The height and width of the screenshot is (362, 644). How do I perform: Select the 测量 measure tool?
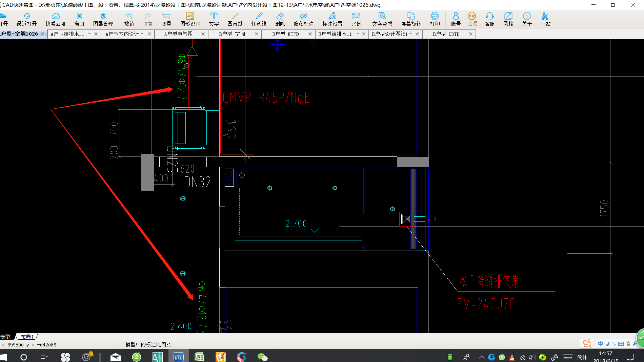click(166, 19)
